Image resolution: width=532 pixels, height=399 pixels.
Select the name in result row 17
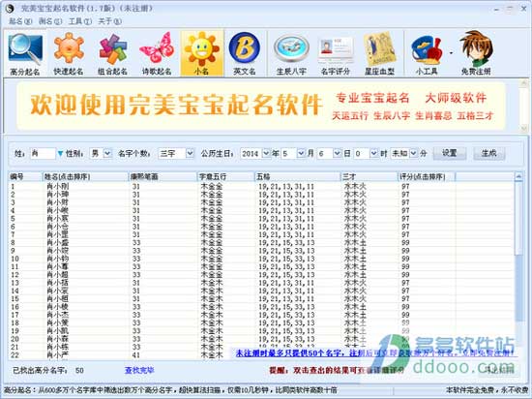click(58, 315)
